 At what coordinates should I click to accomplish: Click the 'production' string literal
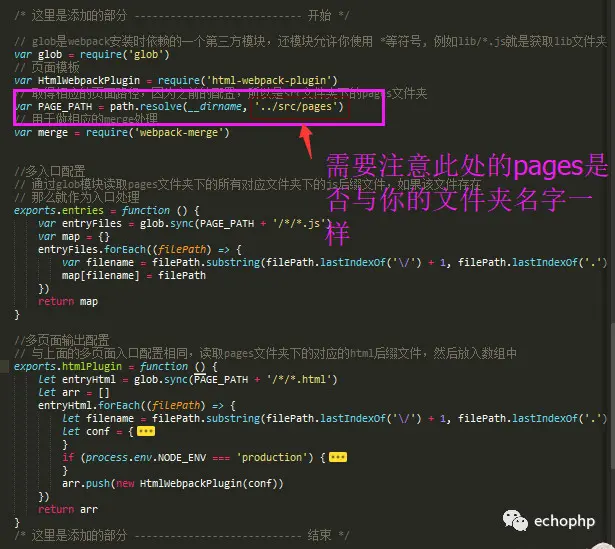pyautogui.click(x=272, y=458)
